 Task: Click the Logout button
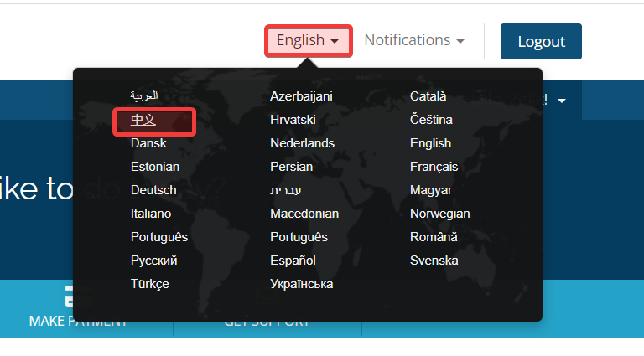(x=541, y=42)
